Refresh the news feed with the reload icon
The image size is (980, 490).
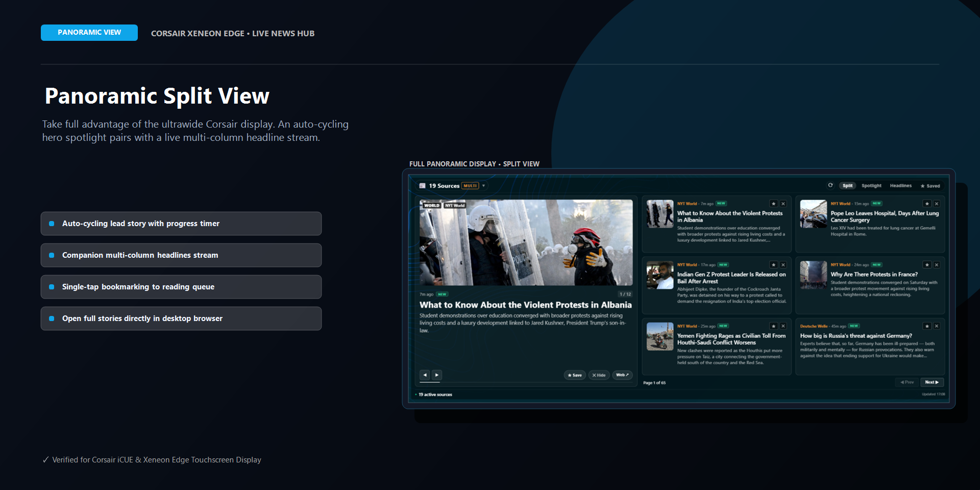pyautogui.click(x=830, y=185)
